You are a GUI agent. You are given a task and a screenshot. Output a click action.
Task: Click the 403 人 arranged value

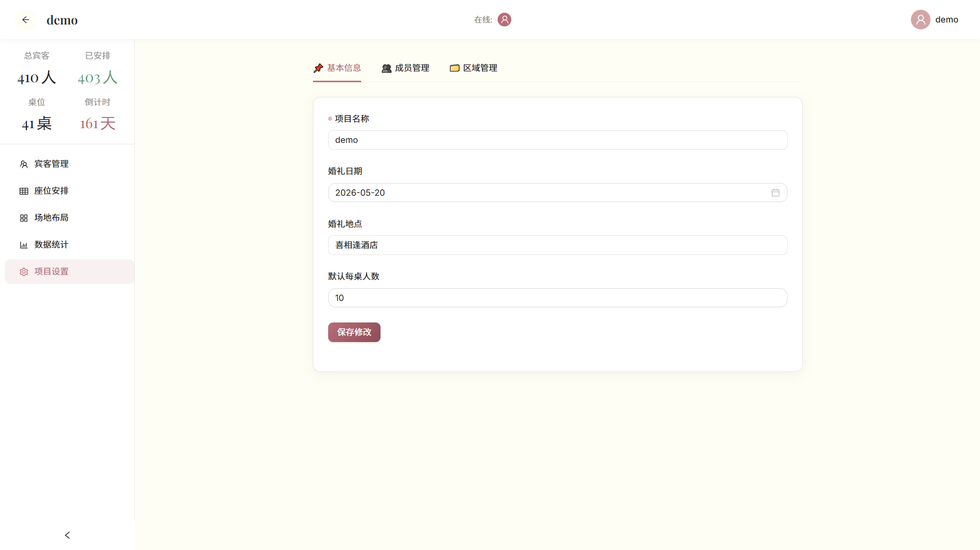97,77
